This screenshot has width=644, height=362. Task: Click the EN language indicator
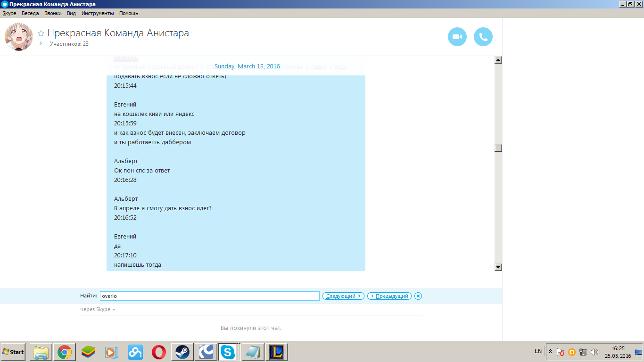coord(538,351)
